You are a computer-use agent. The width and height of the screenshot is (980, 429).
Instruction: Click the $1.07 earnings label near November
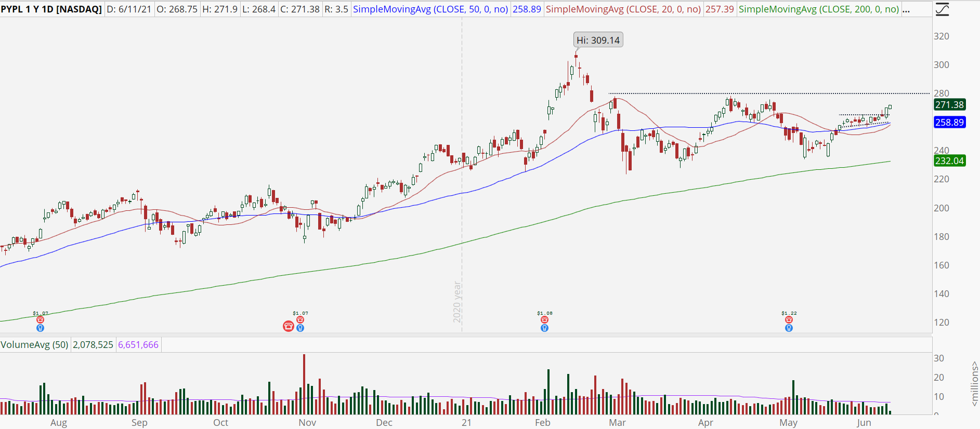300,313
